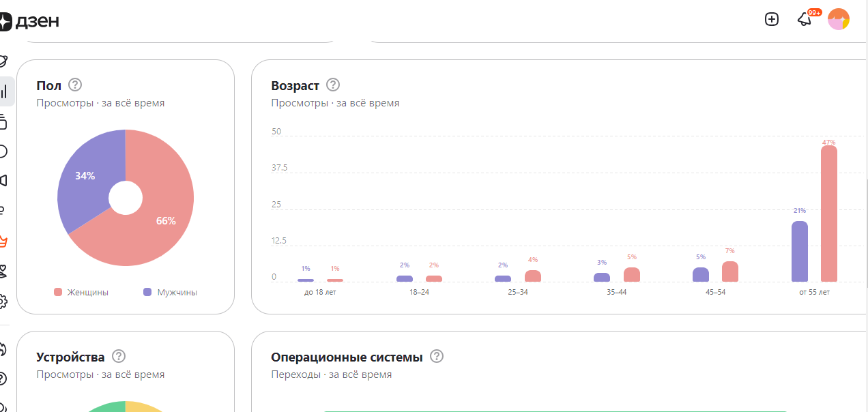Click the subtitle under Возраст heading
Viewport: 868px width, 412px height.
tap(335, 103)
